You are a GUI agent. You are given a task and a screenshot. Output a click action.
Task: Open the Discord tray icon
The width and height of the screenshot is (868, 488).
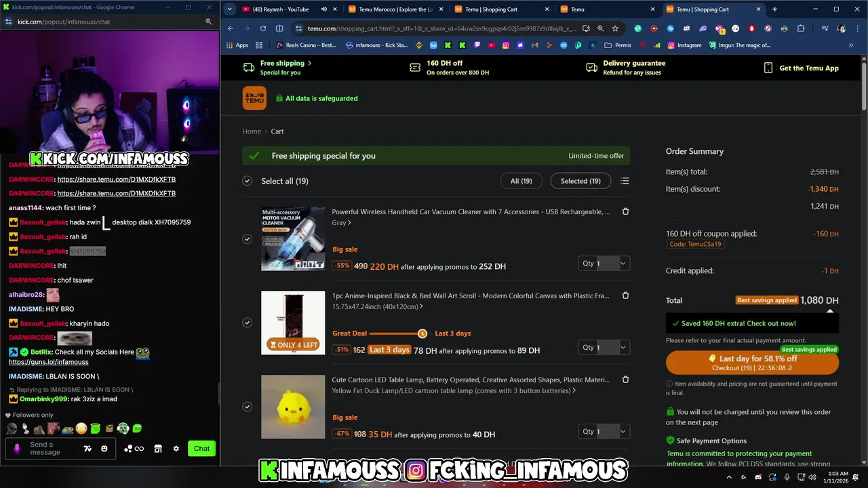pyautogui.click(x=758, y=477)
